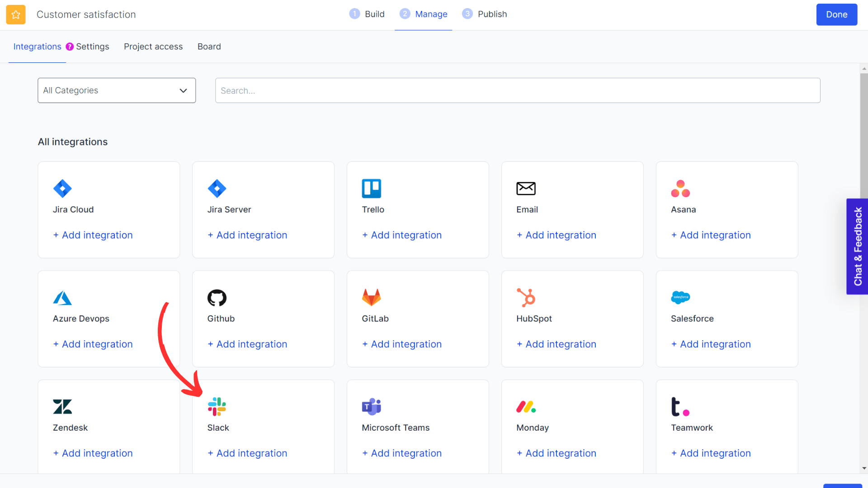This screenshot has height=488, width=868.
Task: Click inside the Search field
Action: click(518, 90)
